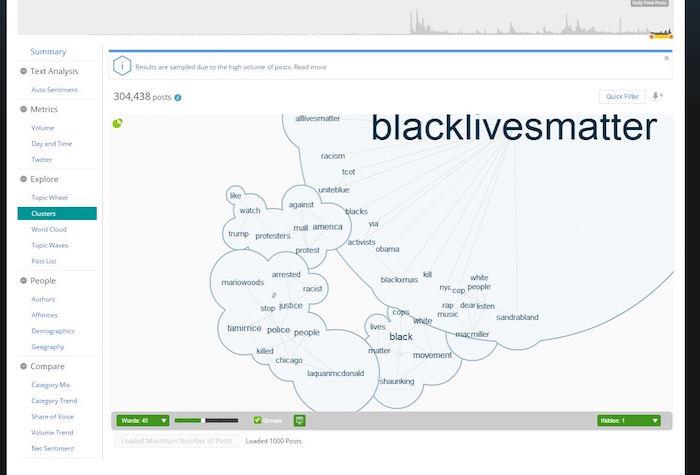The width and height of the screenshot is (700, 475).
Task: Open the Geography page
Action: coord(48,346)
